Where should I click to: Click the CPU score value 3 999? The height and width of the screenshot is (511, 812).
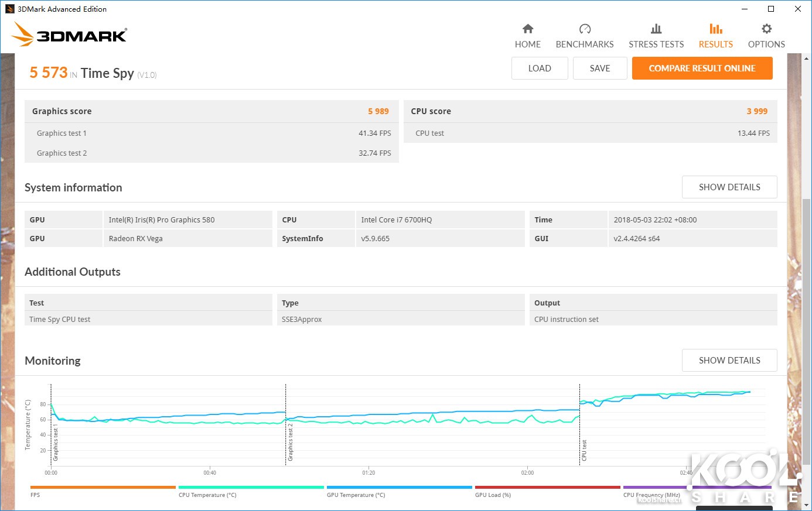point(757,111)
